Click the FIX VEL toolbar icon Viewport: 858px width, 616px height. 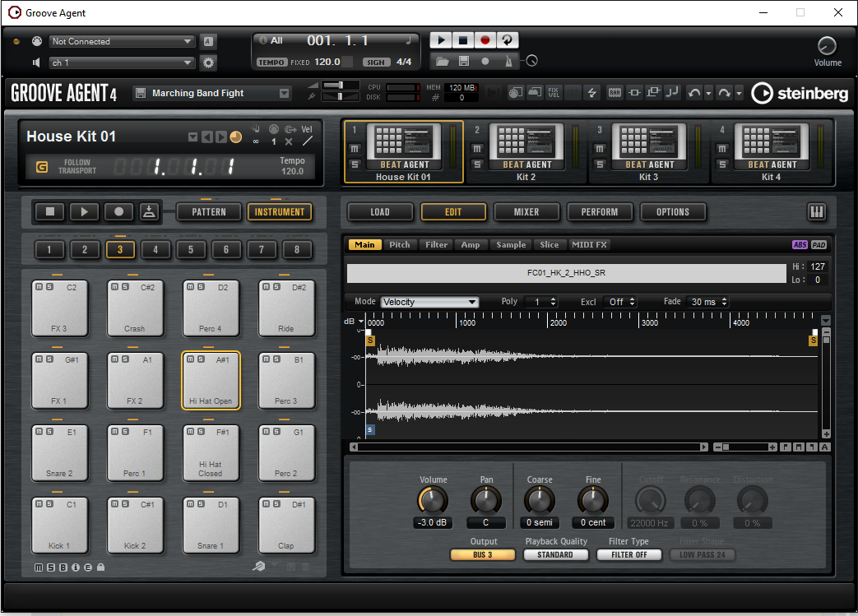click(554, 92)
